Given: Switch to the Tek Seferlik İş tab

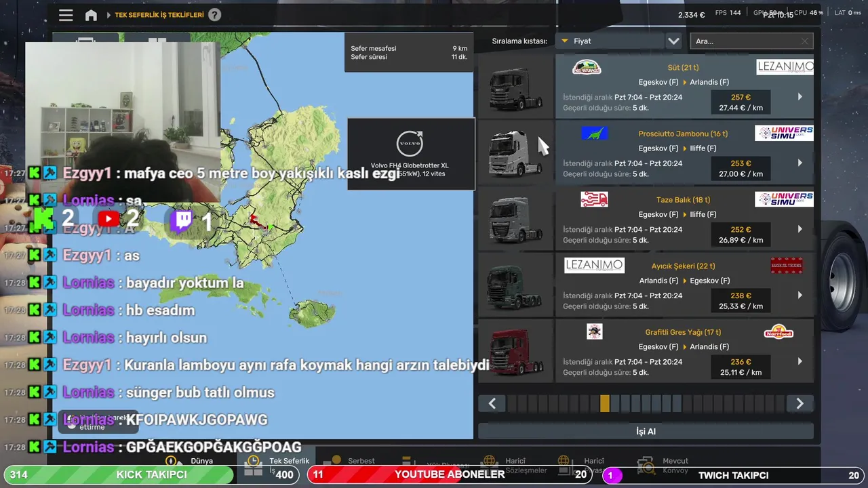Looking at the screenshot, I should tap(277, 464).
